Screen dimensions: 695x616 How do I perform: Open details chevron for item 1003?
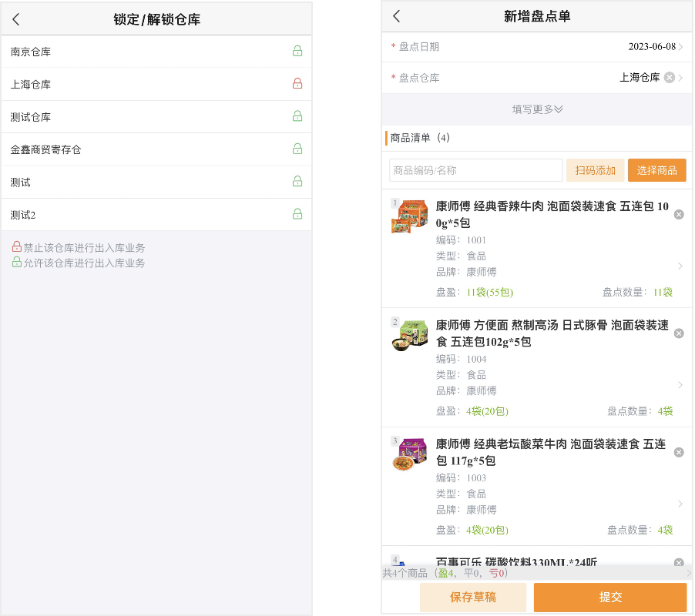tap(680, 504)
